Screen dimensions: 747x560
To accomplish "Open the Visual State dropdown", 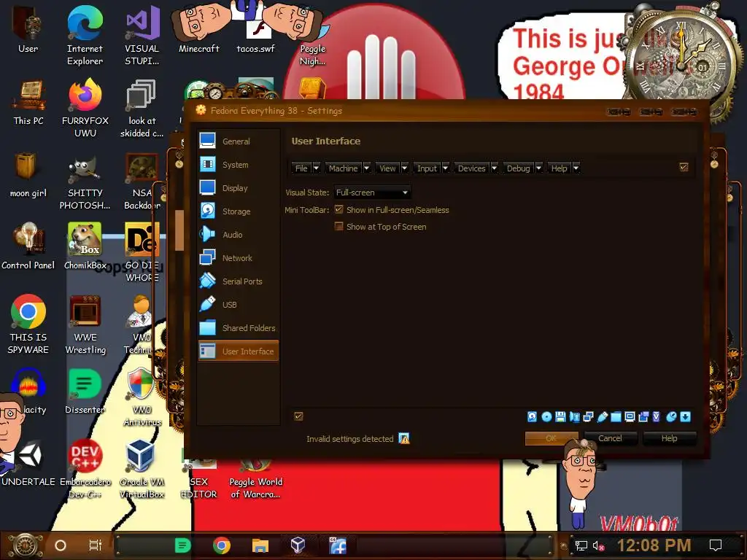I will pos(371,192).
